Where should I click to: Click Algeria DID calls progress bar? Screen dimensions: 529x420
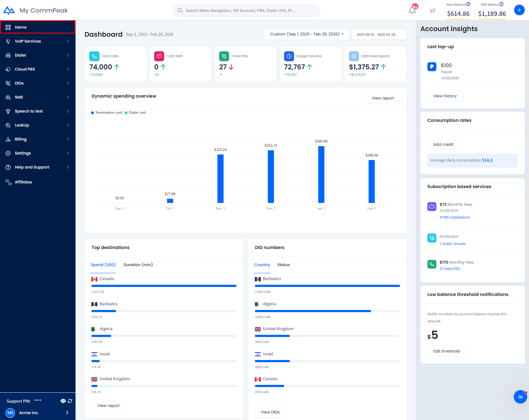[x=327, y=311]
